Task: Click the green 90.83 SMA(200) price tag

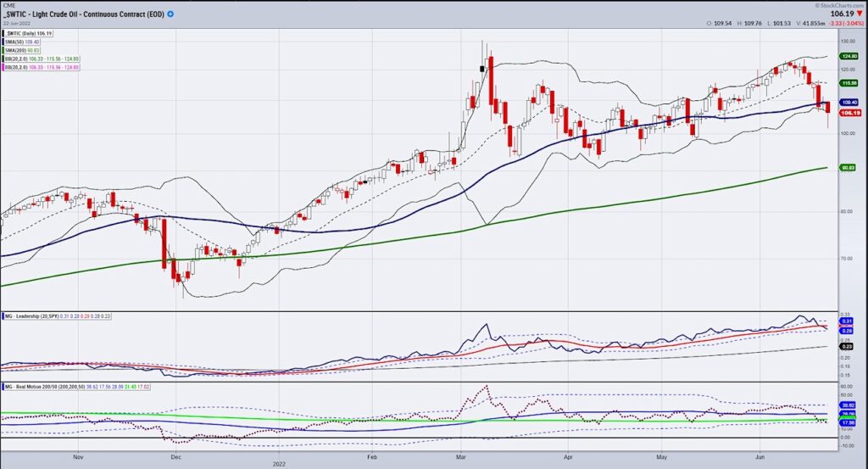Action: click(848, 168)
